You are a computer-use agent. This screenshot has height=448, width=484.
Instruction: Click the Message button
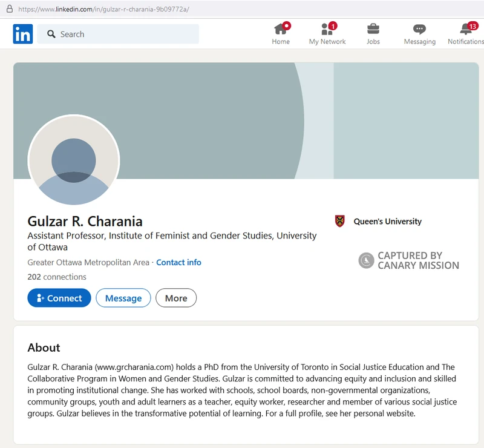coord(123,298)
